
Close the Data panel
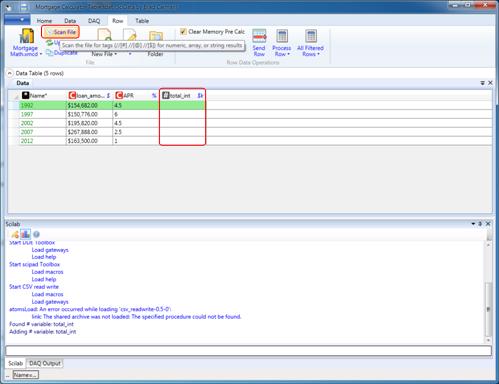pos(490,83)
